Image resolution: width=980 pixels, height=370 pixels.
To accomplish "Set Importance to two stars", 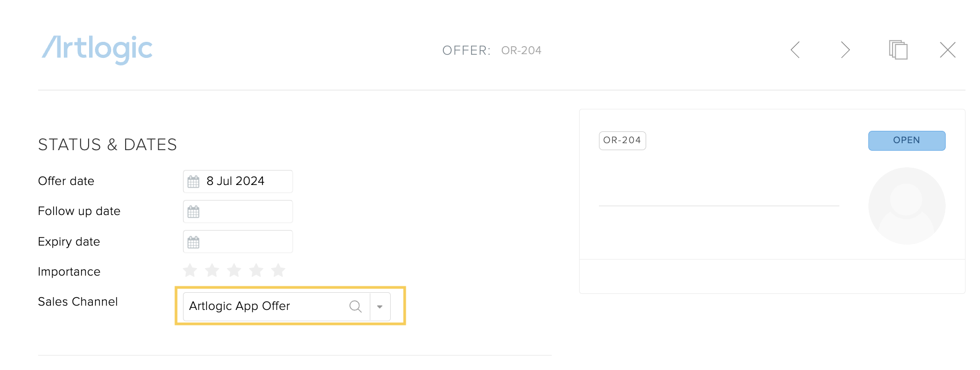I will 212,270.
